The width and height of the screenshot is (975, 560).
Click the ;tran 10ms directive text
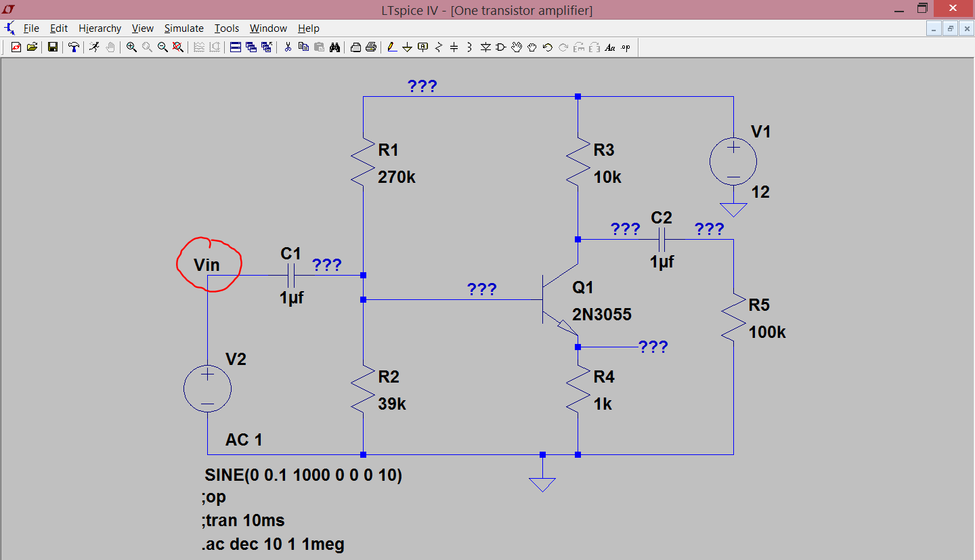pos(243,521)
